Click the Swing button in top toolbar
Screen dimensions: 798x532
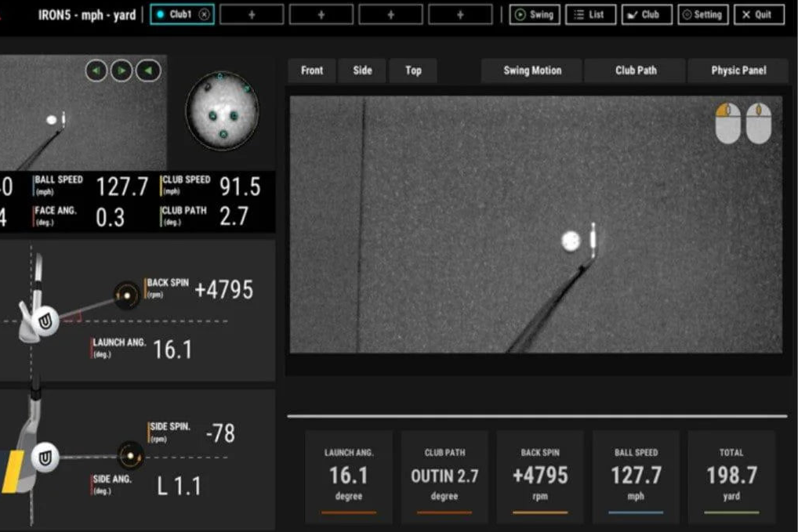(534, 14)
